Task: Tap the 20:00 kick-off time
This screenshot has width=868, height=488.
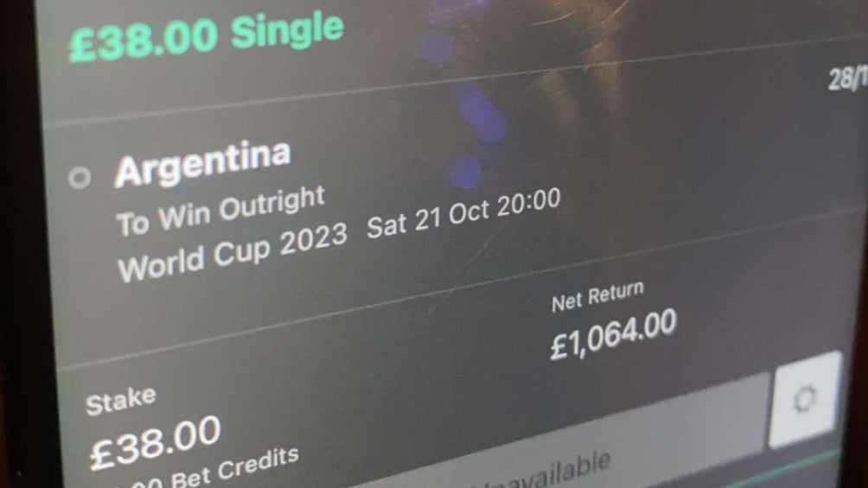Action: tap(528, 202)
